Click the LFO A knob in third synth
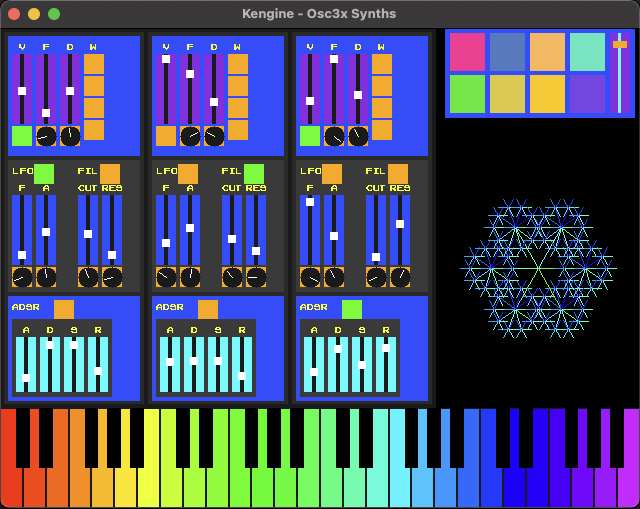640x509 pixels. click(x=334, y=277)
